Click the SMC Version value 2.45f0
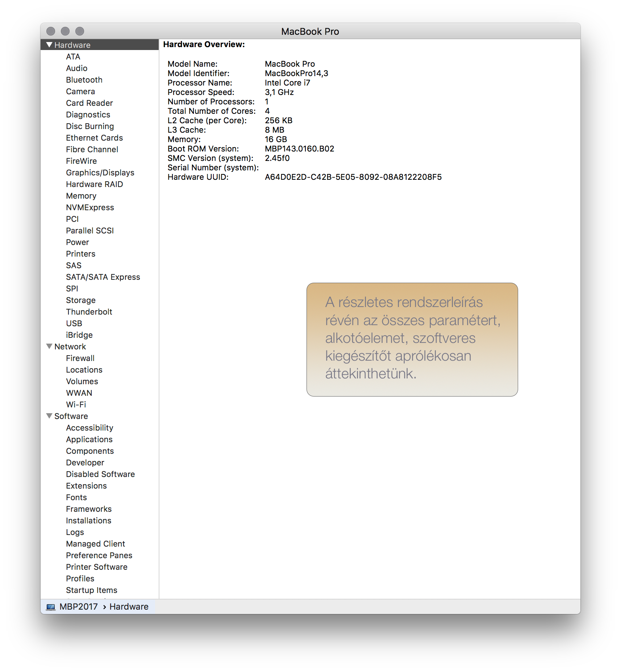Image resolution: width=621 pixels, height=672 pixels. pos(277,158)
